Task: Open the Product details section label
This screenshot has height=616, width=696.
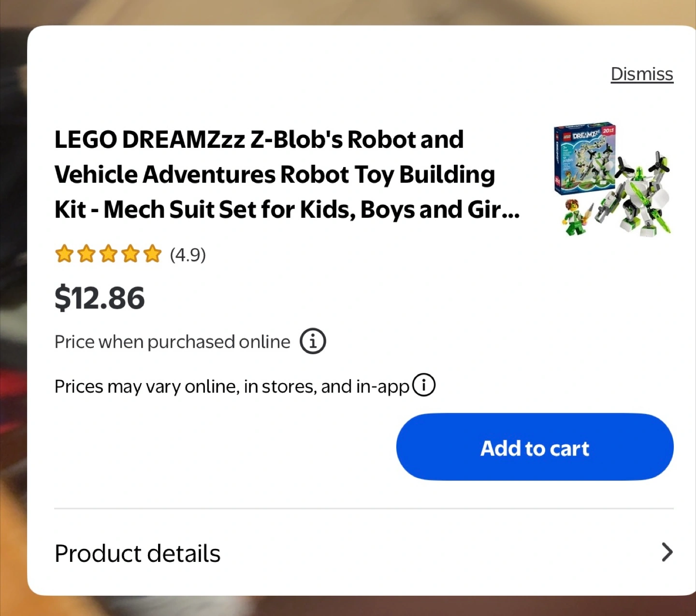Action: click(138, 554)
